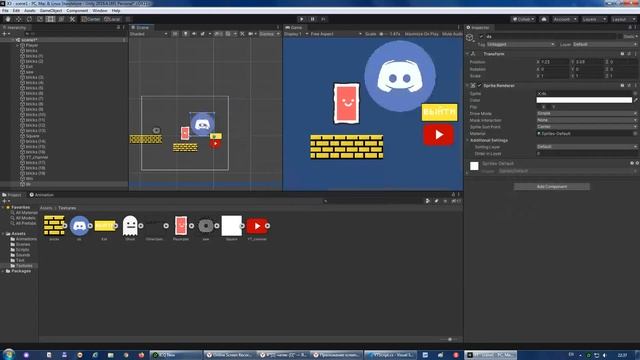Click the Pause button
This screenshot has height=360, width=640.
313,19
